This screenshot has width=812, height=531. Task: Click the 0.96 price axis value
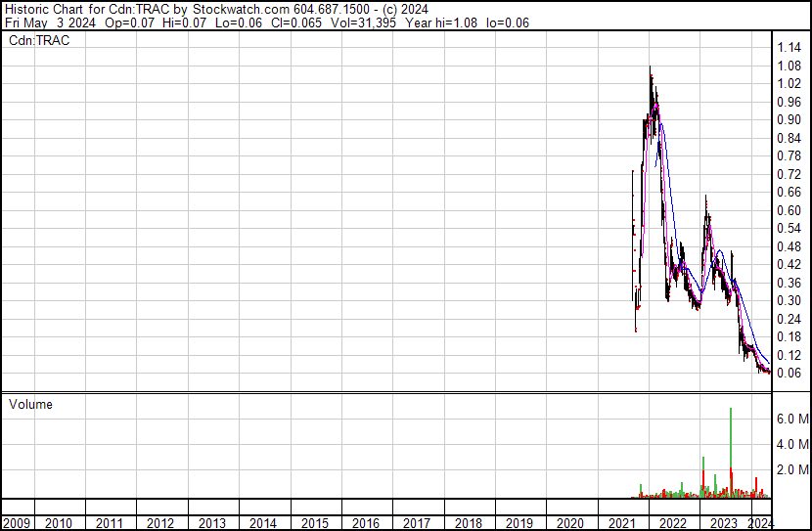[789, 102]
